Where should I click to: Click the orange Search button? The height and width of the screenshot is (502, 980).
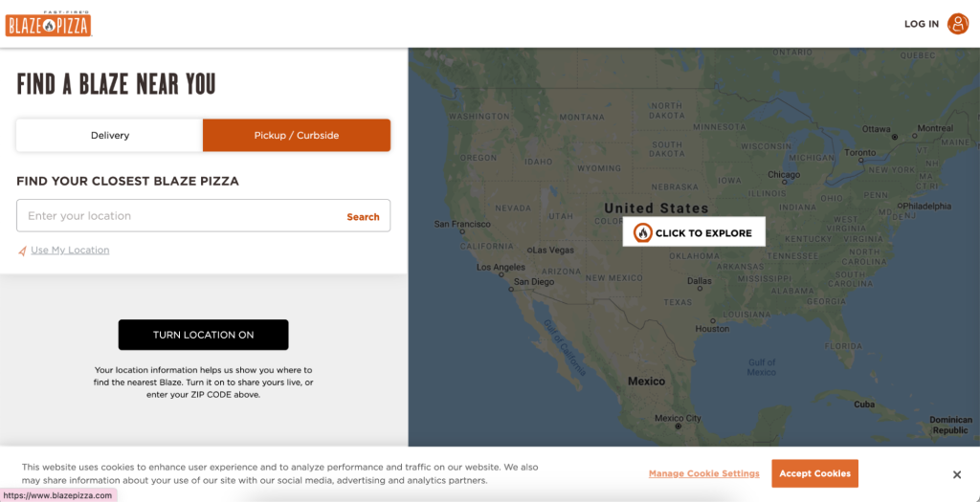pos(363,217)
